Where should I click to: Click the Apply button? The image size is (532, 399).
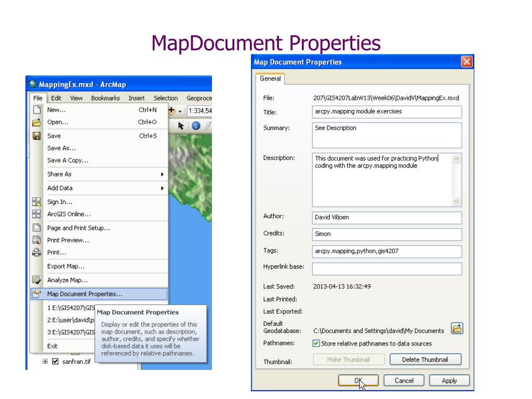click(x=449, y=380)
